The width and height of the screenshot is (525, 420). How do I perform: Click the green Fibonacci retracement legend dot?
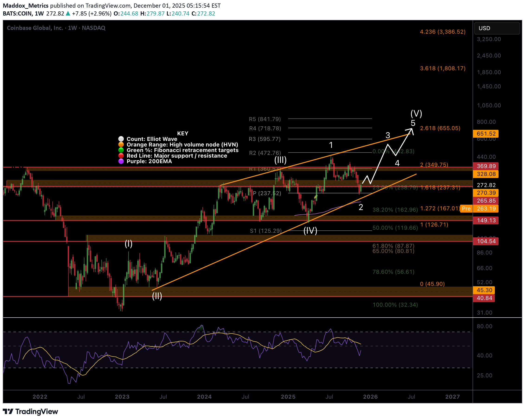[x=121, y=150]
